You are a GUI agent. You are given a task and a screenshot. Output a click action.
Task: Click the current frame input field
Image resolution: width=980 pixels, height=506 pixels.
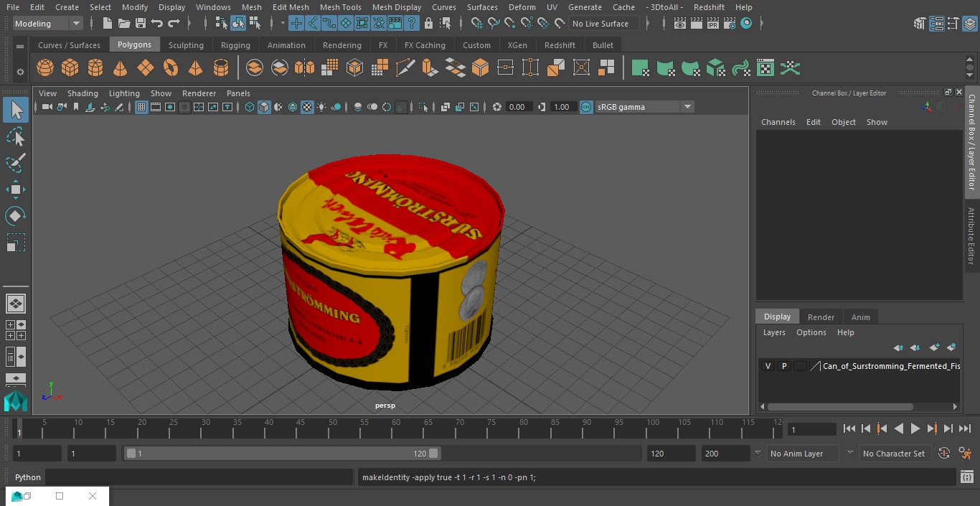[811, 429]
